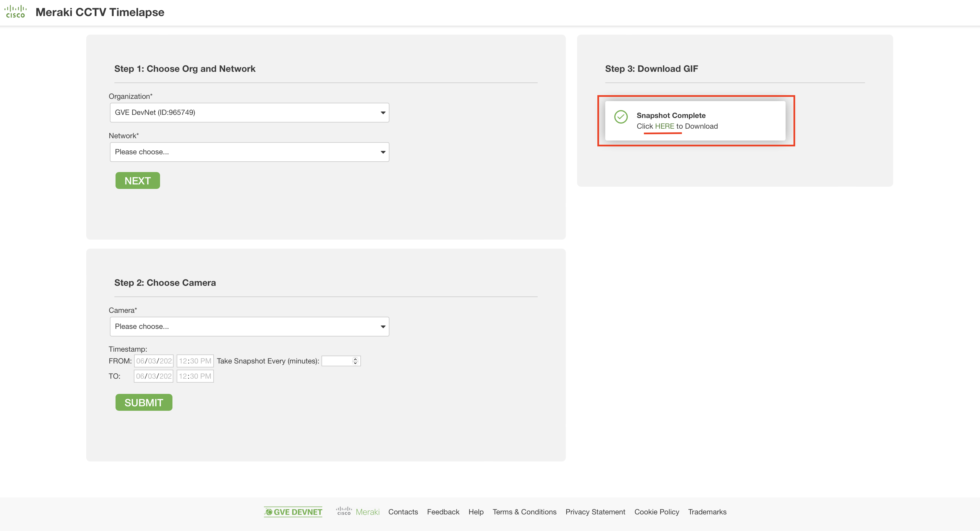Click the FROM date field
The width and height of the screenshot is (980, 531).
click(x=154, y=361)
